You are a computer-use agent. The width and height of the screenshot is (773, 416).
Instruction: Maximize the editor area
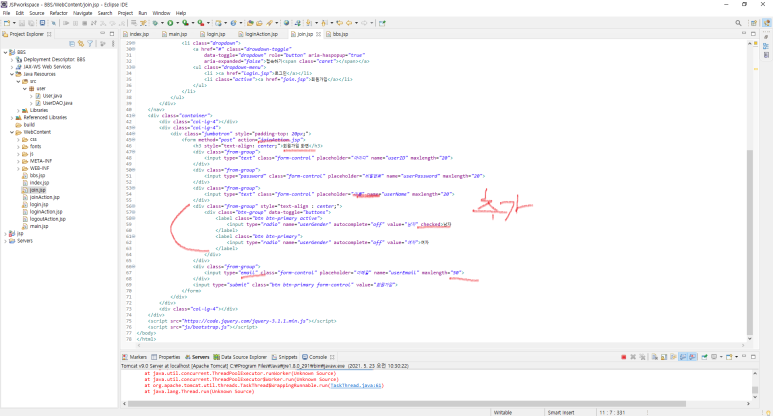[x=753, y=34]
